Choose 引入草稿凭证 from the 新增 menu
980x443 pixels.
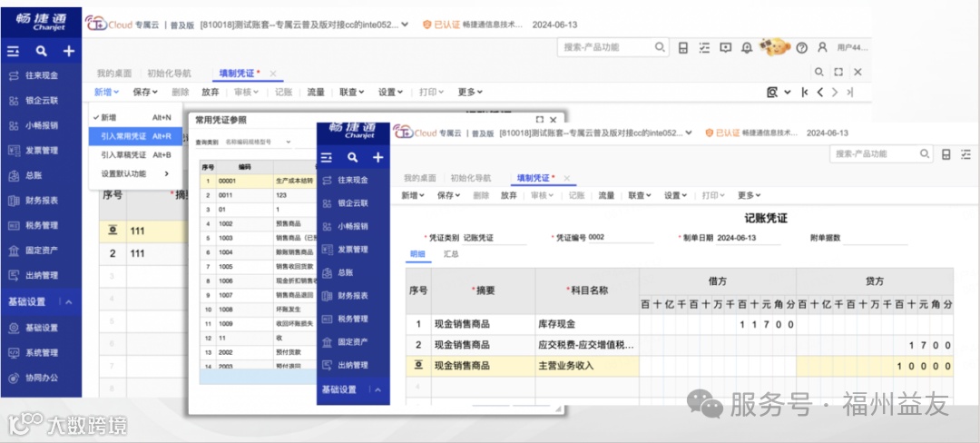tap(135, 155)
